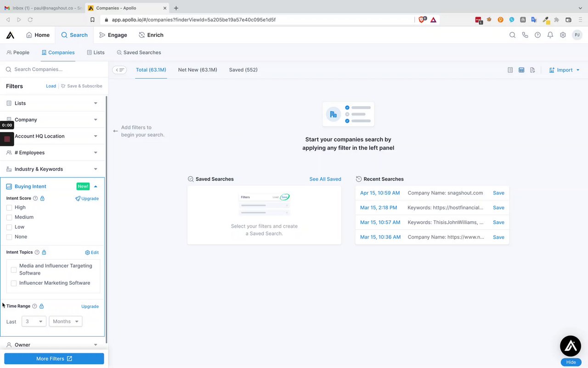Click Upgrade next to Time Range

point(90,306)
